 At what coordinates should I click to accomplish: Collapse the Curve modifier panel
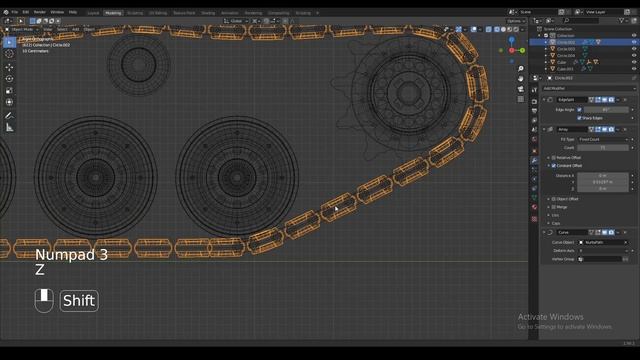544,232
